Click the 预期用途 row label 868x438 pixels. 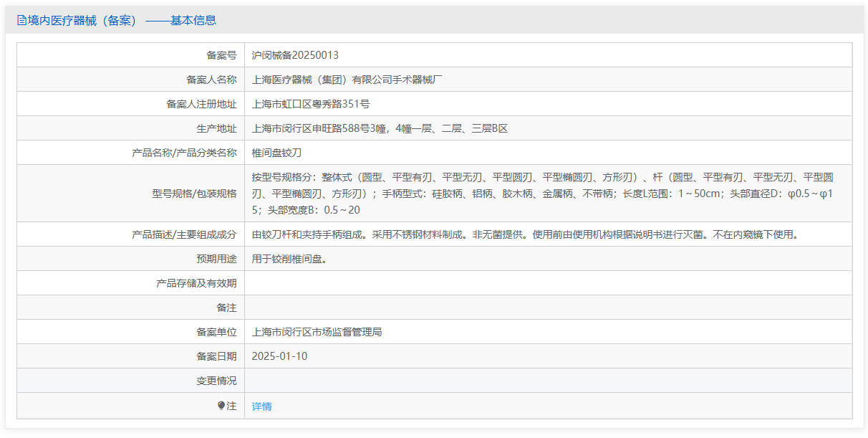(x=216, y=259)
